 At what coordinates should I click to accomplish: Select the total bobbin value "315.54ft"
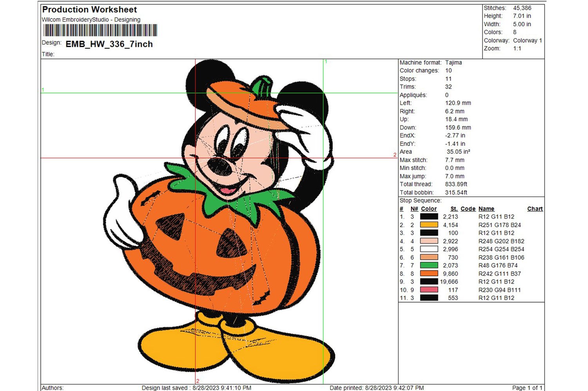(456, 192)
